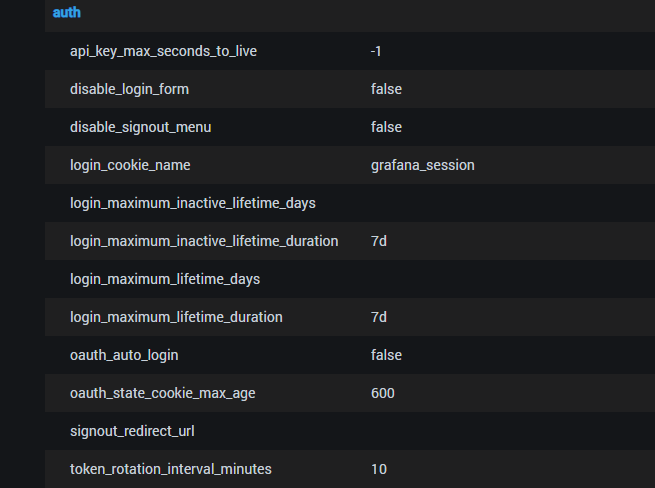
Task: Select the login_maximum_inactive_lifetime_days row
Action: [350, 203]
